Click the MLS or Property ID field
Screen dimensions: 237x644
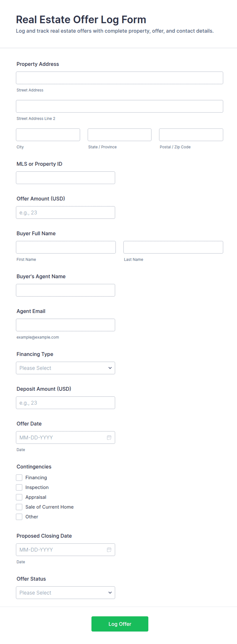click(x=65, y=178)
